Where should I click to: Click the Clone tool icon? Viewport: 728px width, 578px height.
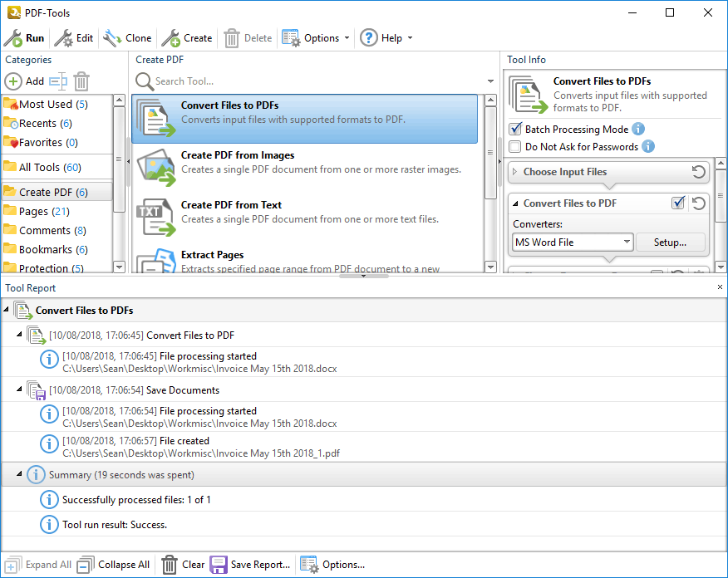tap(112, 38)
